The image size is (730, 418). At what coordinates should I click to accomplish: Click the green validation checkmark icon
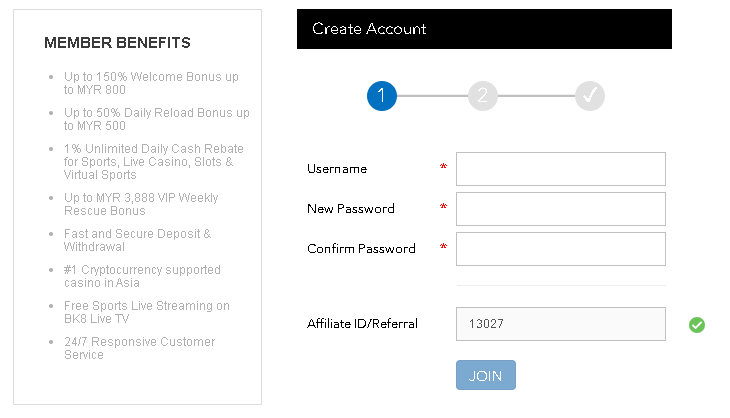697,325
